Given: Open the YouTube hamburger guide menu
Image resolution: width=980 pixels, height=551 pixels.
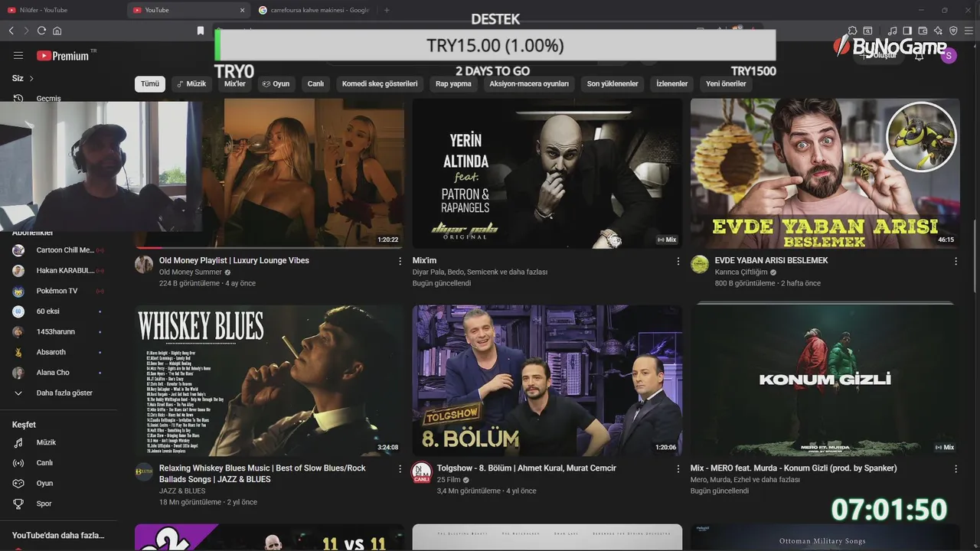Looking at the screenshot, I should tap(18, 56).
